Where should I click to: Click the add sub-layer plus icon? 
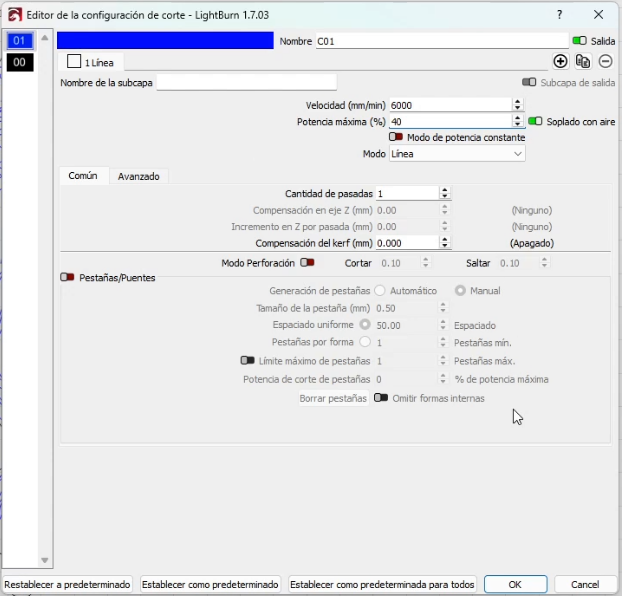click(560, 61)
